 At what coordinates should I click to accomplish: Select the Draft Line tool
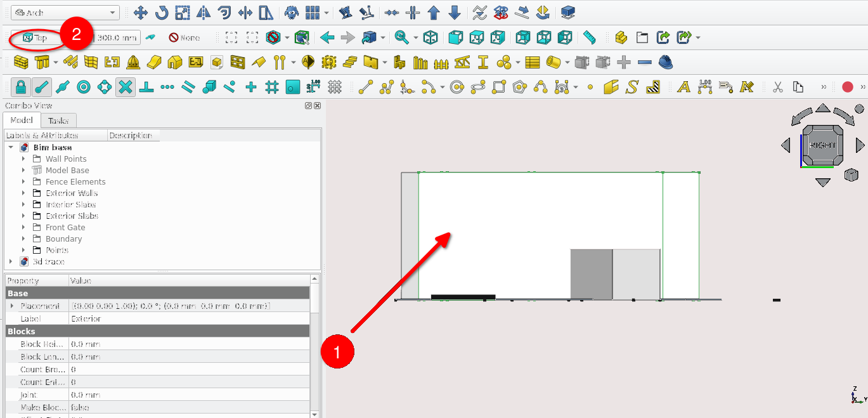click(365, 87)
